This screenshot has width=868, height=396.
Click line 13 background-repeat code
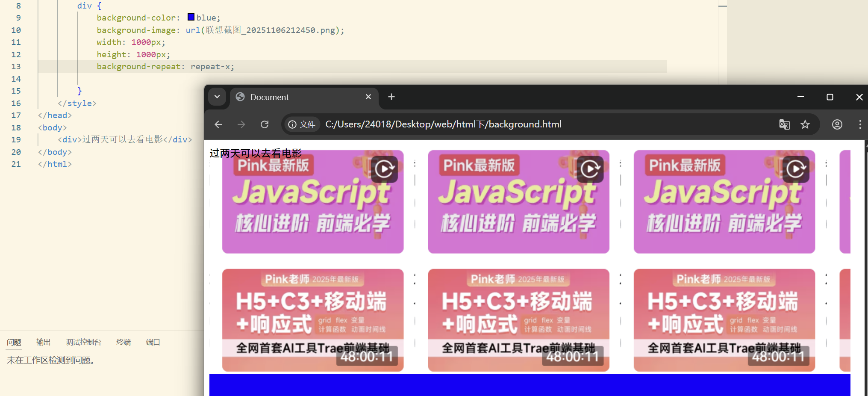(165, 67)
